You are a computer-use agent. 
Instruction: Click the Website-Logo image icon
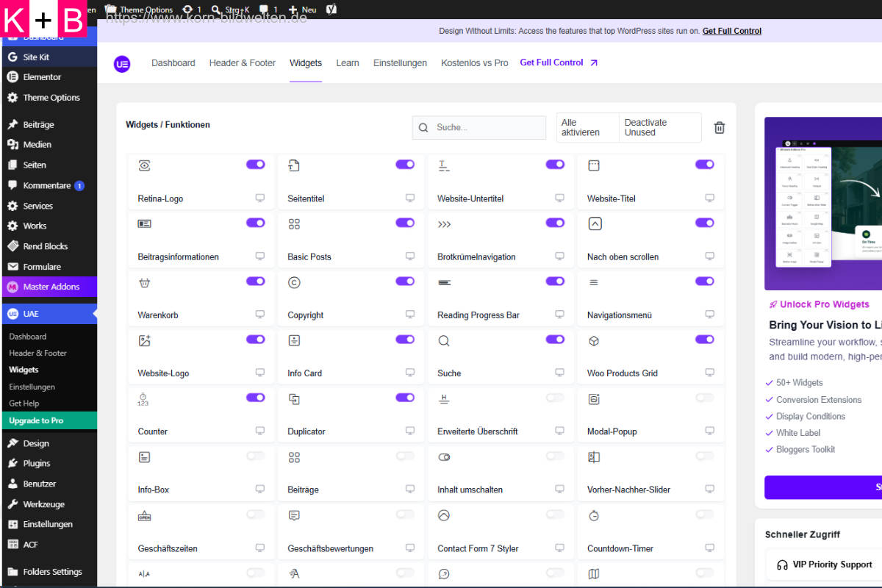144,340
